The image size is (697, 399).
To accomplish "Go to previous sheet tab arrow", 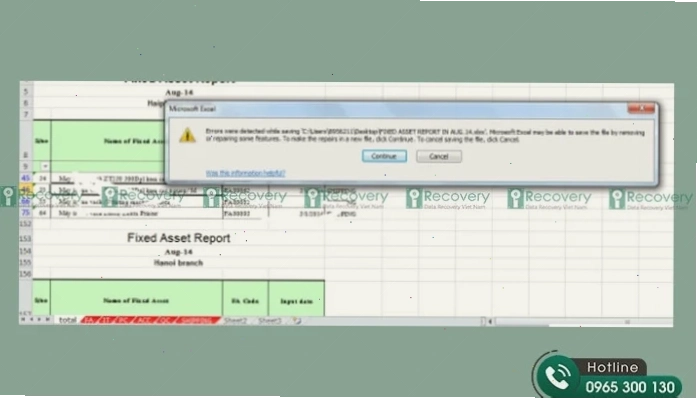I will (31, 319).
